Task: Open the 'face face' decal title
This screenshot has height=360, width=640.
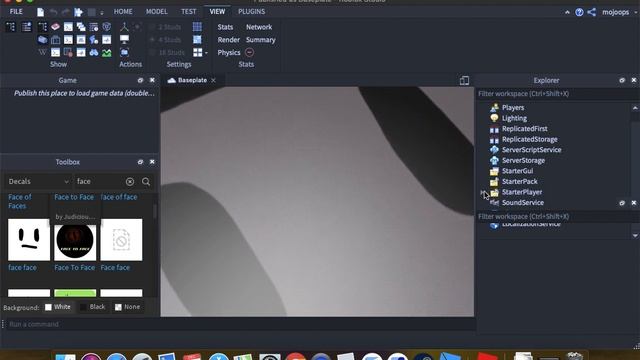Action: [22, 268]
